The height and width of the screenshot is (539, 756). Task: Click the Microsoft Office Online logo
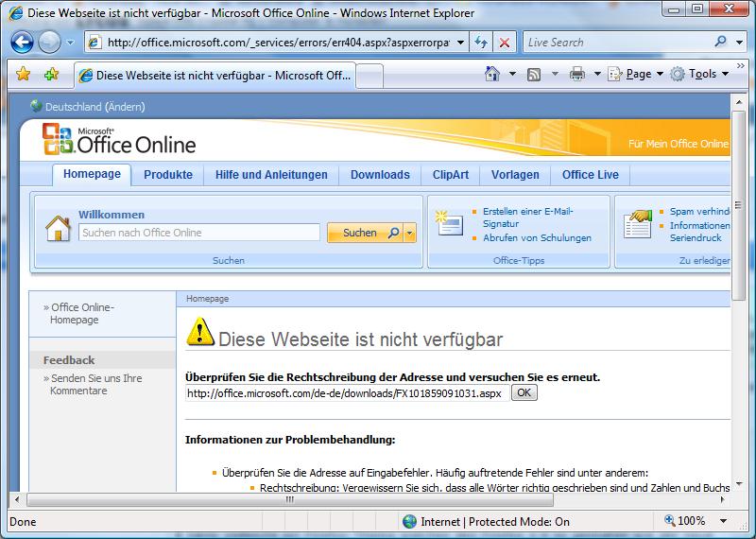[119, 139]
